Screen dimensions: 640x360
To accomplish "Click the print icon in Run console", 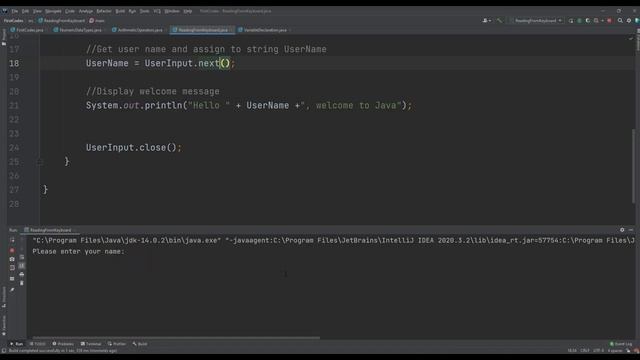I will pos(22,274).
